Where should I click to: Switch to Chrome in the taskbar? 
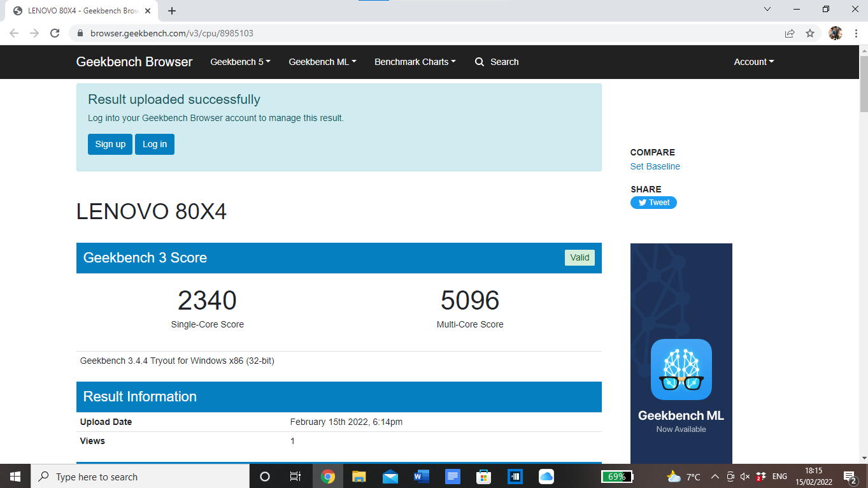point(328,476)
